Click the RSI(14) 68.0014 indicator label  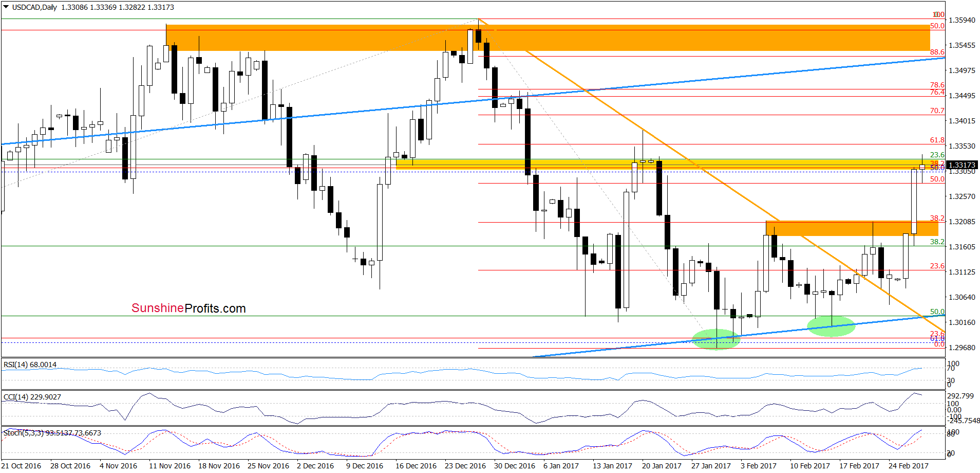tap(30, 365)
